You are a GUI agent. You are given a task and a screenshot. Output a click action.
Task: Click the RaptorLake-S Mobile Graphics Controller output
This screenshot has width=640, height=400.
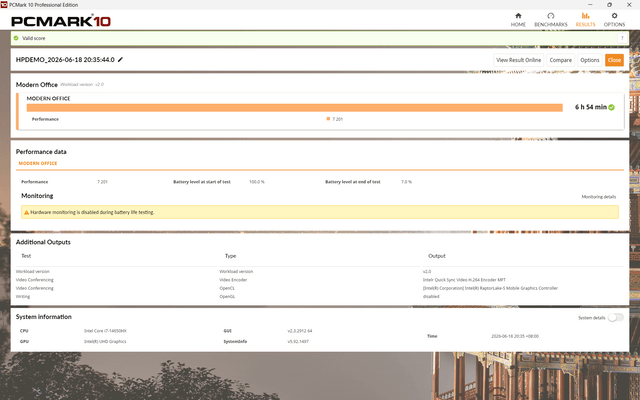(x=490, y=288)
